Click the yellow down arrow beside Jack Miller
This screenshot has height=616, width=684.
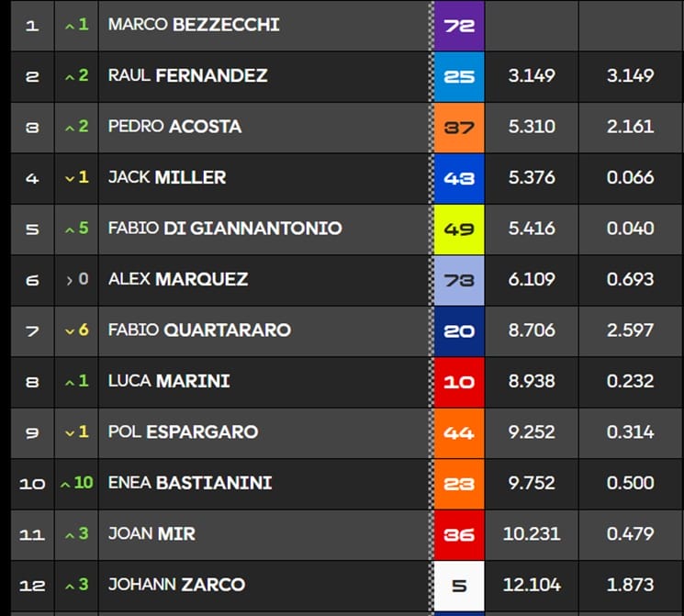click(x=69, y=178)
